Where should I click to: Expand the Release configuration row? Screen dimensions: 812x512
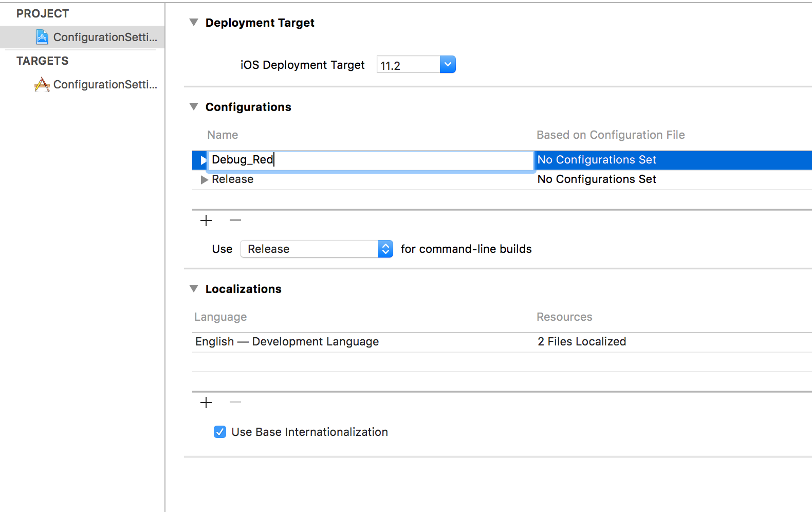tap(205, 179)
